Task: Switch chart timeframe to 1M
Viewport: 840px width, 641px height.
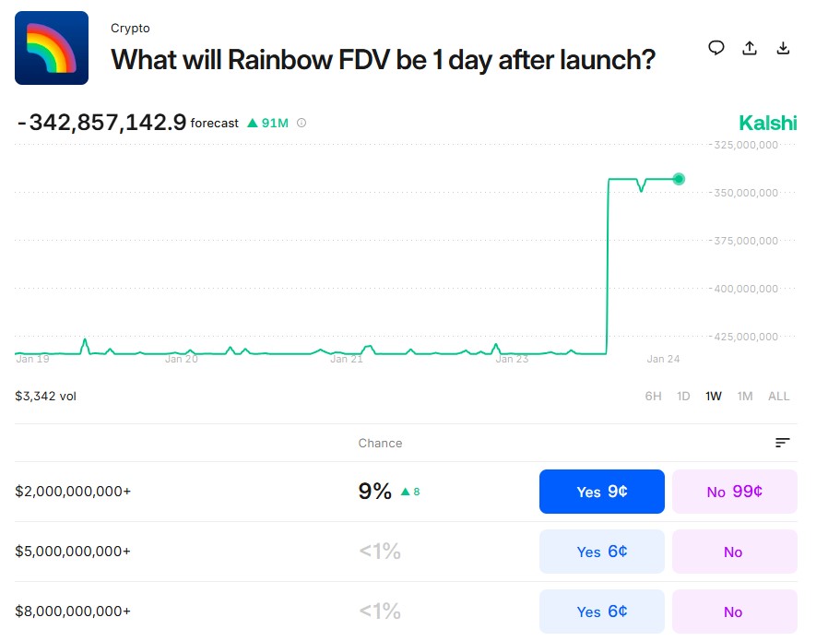Action: click(x=745, y=396)
